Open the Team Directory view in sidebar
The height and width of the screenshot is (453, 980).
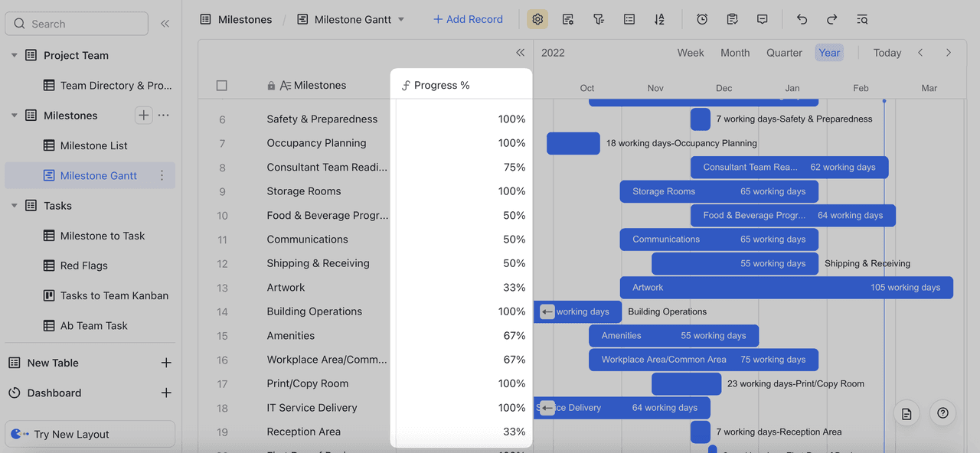[x=90, y=86]
